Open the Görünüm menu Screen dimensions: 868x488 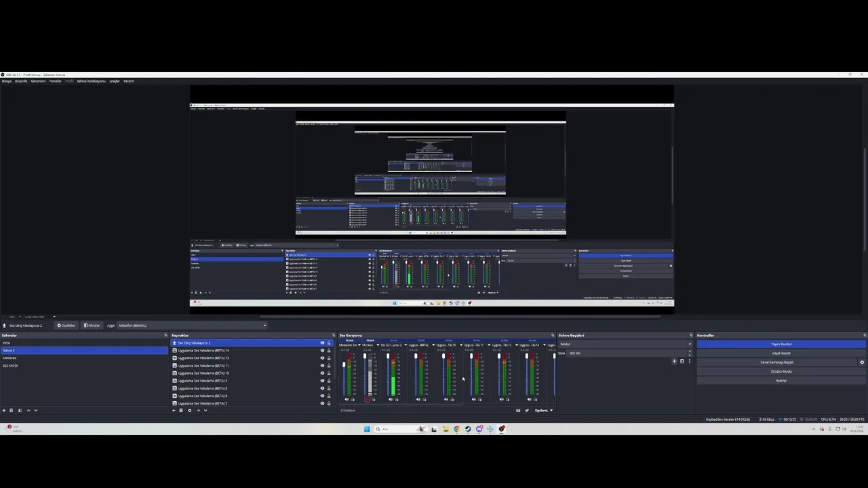[38, 81]
